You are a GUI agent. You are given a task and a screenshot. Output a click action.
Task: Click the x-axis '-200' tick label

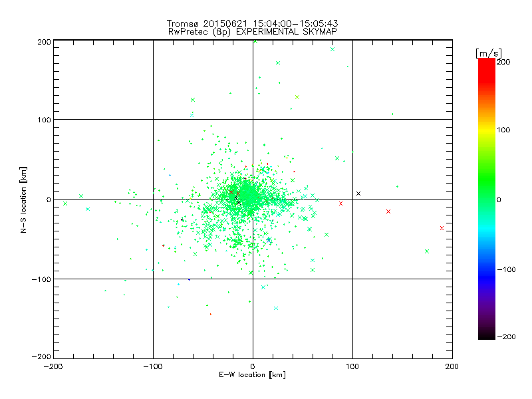coord(53,366)
